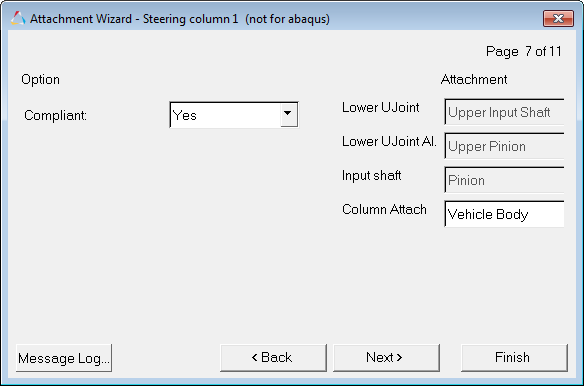Finish the Attachment Wizard
The width and height of the screenshot is (584, 386).
click(514, 358)
